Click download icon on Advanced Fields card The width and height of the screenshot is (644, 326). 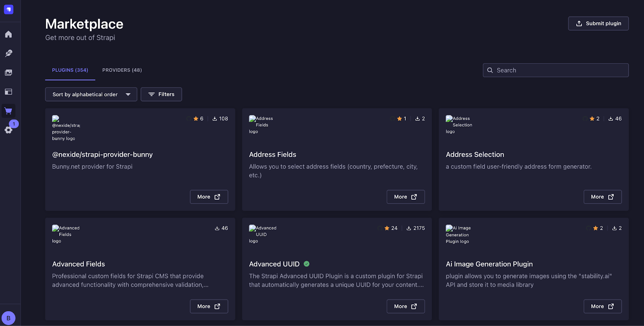[x=217, y=228]
